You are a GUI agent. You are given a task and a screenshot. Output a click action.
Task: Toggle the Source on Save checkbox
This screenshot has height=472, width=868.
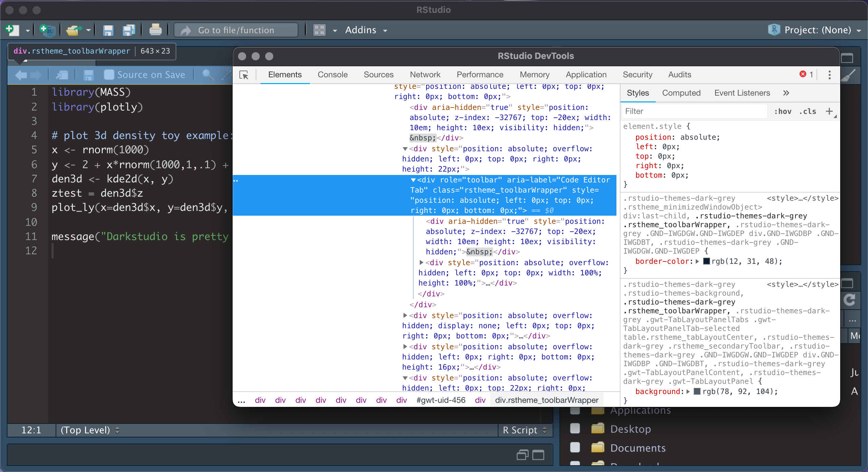pos(109,75)
